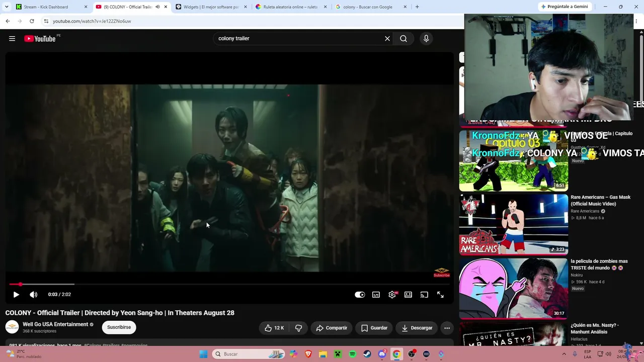Open more actions three-dot menu
This screenshot has height=362, width=644.
[x=447, y=328]
